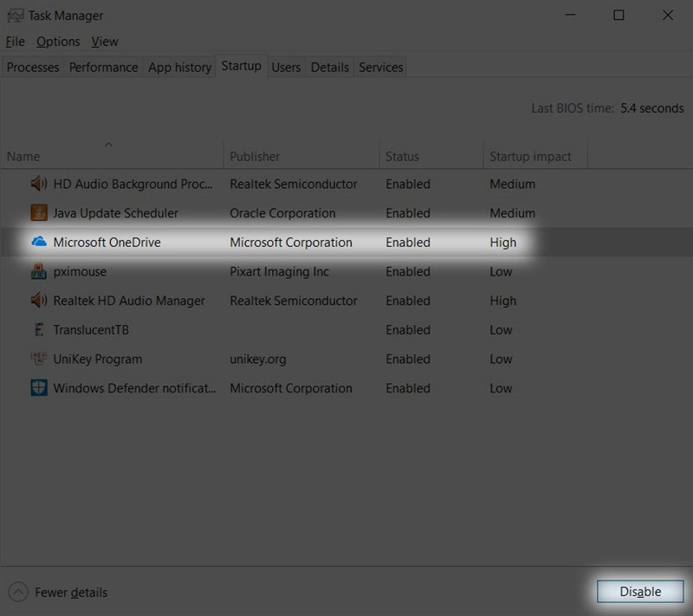Click the Microsoft OneDrive cloud icon

(x=39, y=242)
